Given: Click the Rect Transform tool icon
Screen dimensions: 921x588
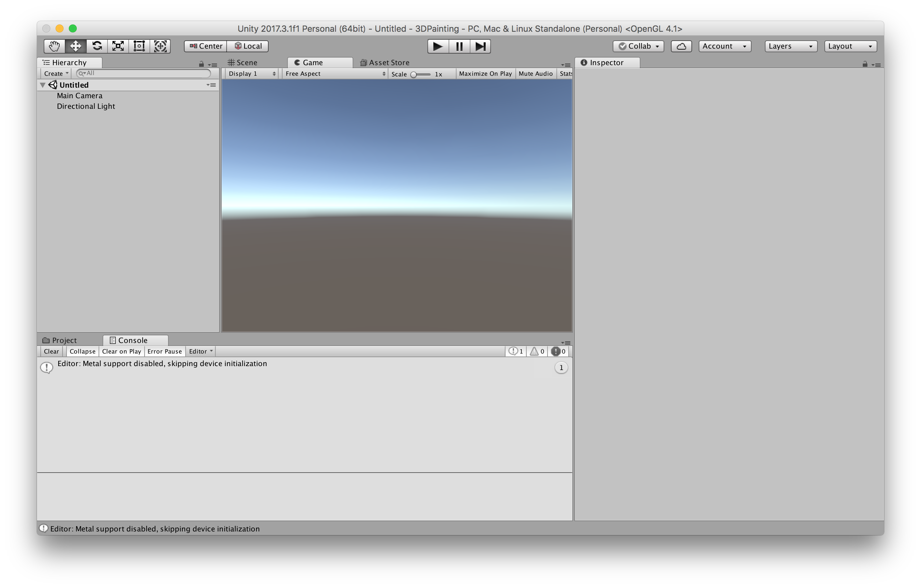Looking at the screenshot, I should (139, 46).
